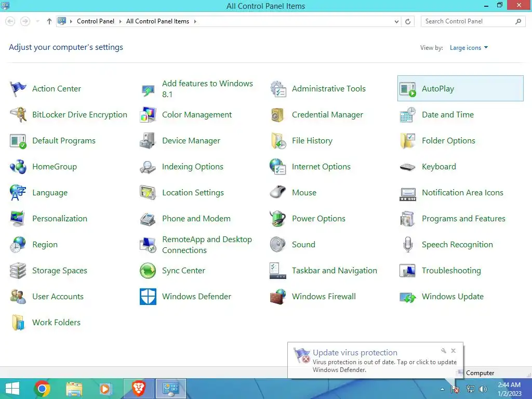Click the network tray icon

click(471, 389)
